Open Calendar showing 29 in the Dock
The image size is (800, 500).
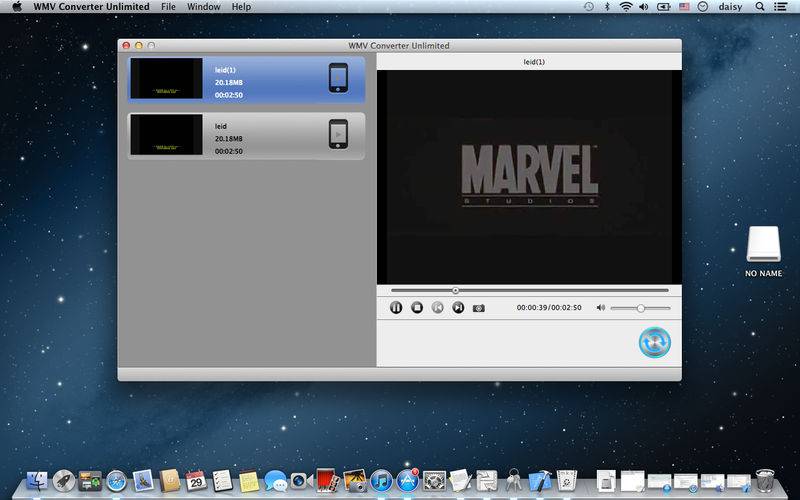click(196, 481)
